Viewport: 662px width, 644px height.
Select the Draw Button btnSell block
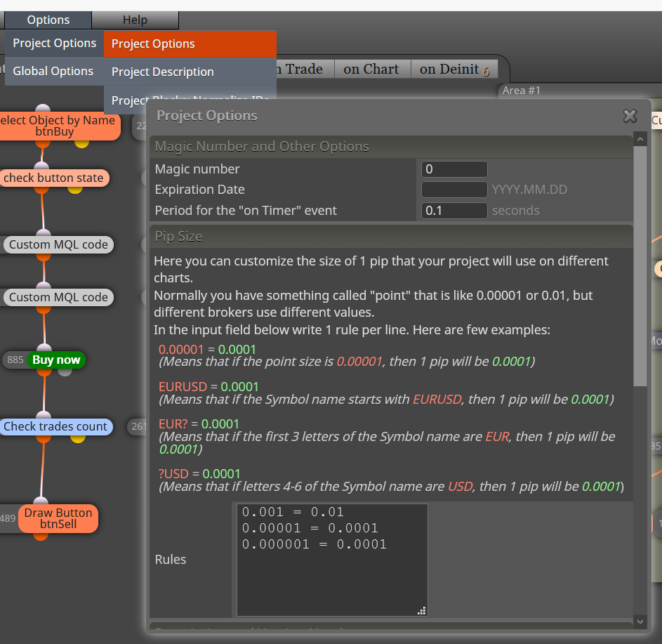pos(58,518)
